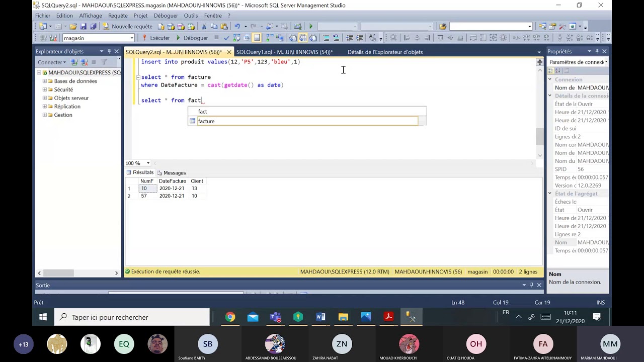644x362 pixels.
Task: Expand the Gestion node
Action: [44, 115]
